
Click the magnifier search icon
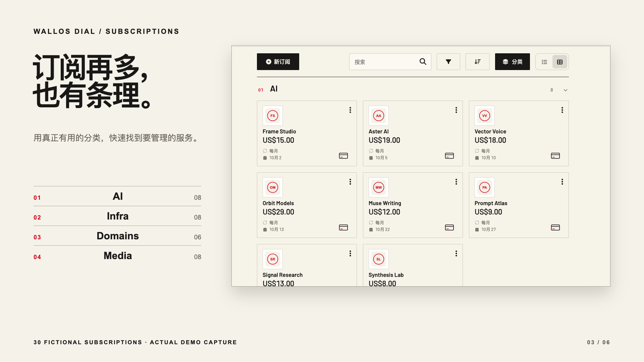click(423, 62)
